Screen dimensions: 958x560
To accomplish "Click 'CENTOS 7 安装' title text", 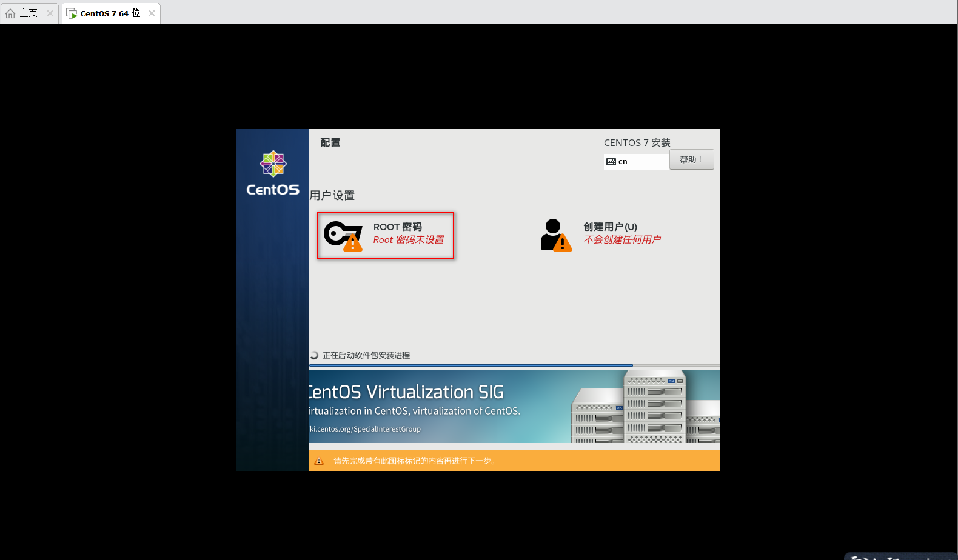I will [x=637, y=142].
